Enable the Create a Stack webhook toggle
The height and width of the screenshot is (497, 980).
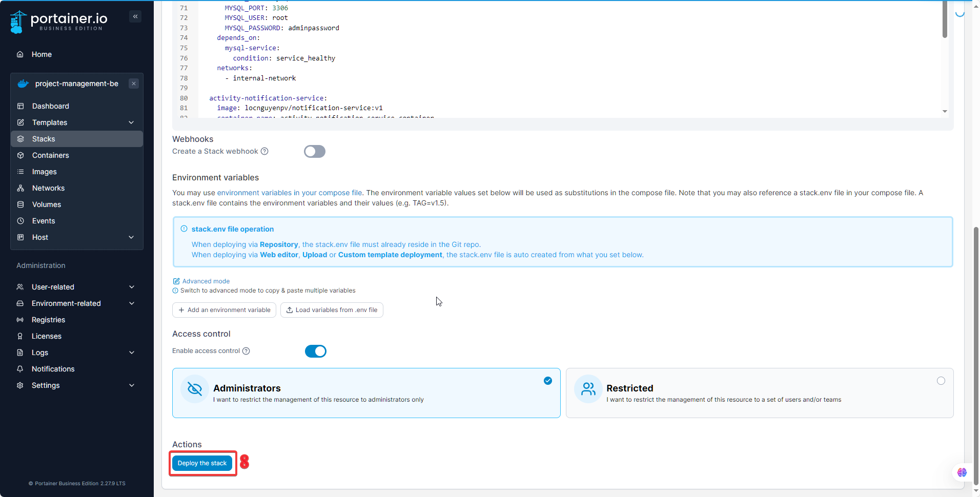pos(315,151)
